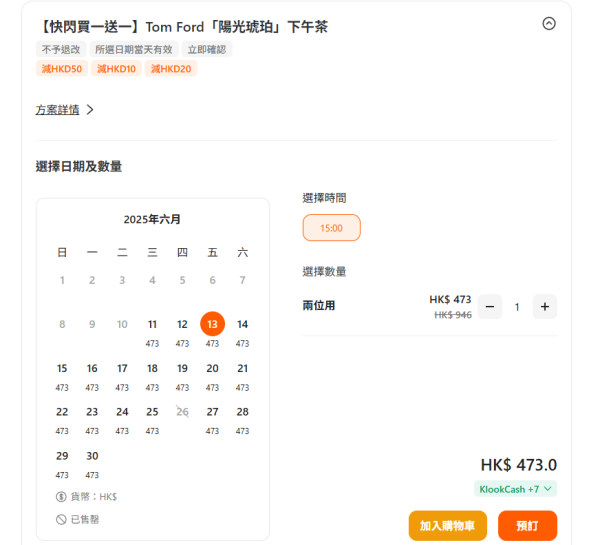Click the 減HKD50 discount tag
This screenshot has width=600, height=545.
[62, 69]
